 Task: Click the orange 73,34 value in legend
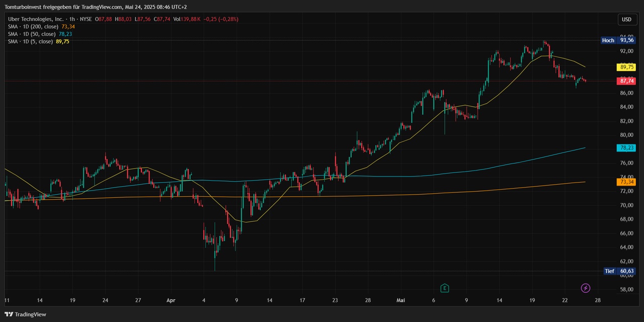[x=67, y=26]
